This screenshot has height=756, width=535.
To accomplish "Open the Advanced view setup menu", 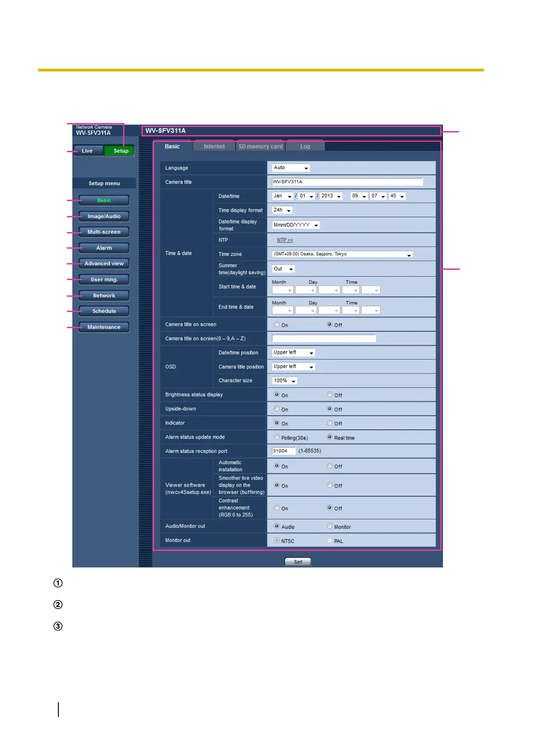I will (x=104, y=264).
